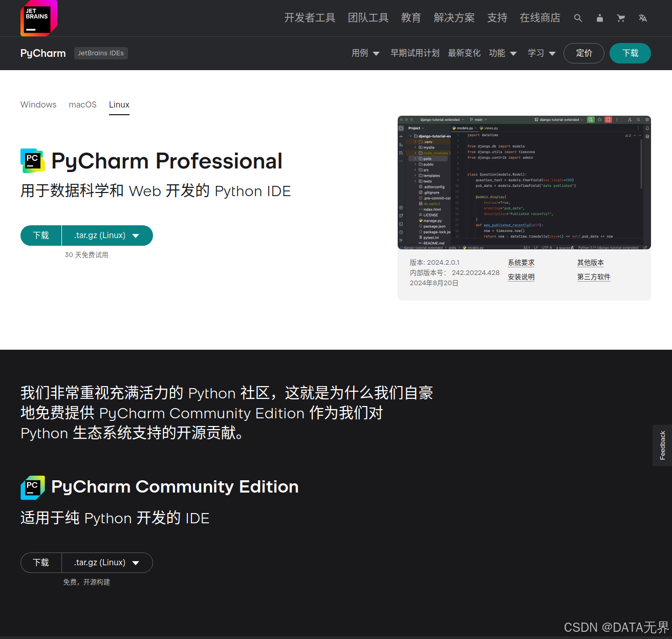Open the 安装说明 link
Viewport: 672px width, 639px height.
point(521,277)
